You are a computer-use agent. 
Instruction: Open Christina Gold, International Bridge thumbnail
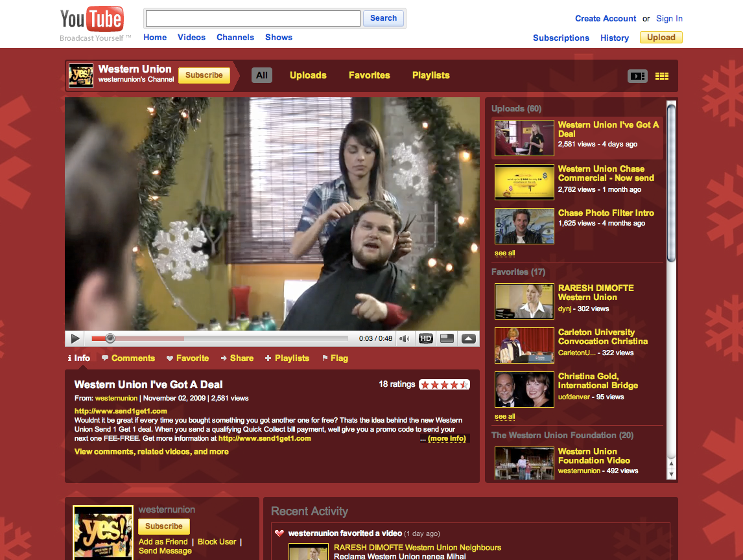524,390
